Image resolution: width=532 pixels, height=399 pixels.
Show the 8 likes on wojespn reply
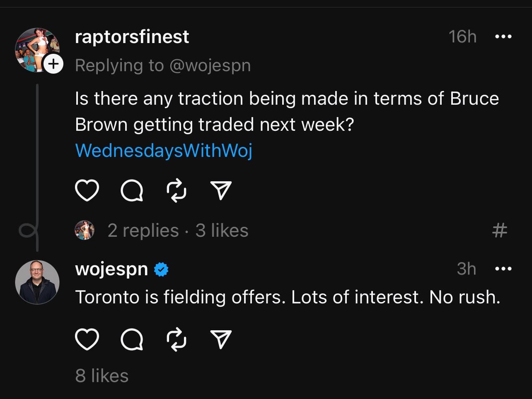(102, 376)
